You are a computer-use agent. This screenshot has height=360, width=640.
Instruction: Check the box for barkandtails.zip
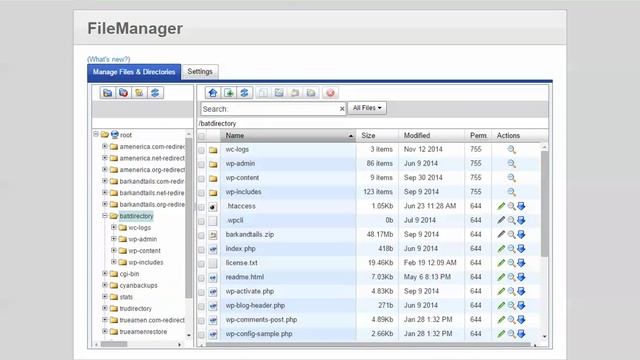[x=202, y=236]
